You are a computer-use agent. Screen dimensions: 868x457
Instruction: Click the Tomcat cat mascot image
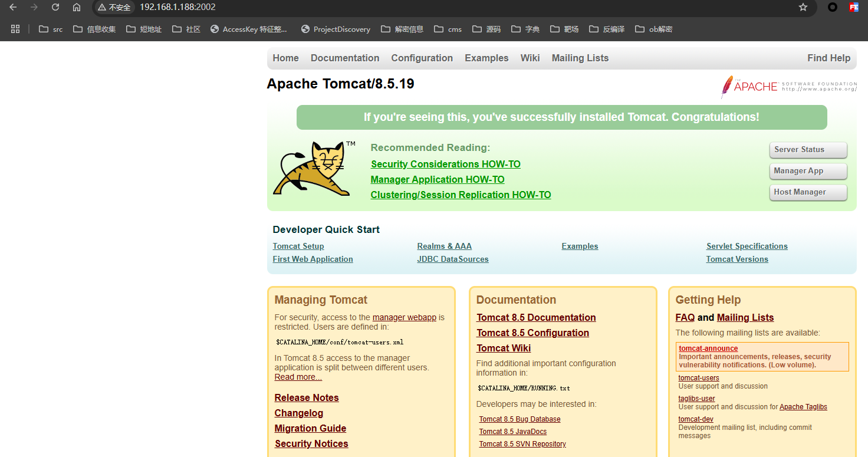pos(314,169)
